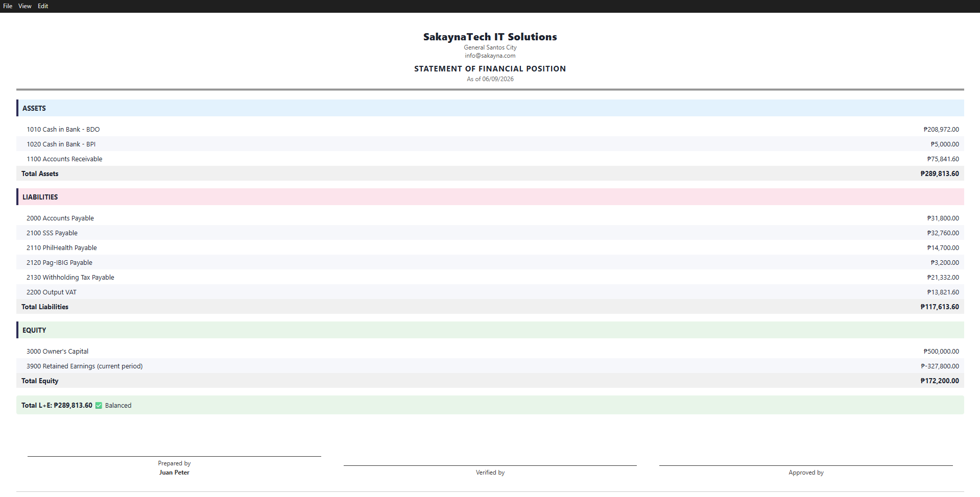Click the ₱75,841.60 amount
This screenshot has height=497, width=980.
click(x=943, y=159)
